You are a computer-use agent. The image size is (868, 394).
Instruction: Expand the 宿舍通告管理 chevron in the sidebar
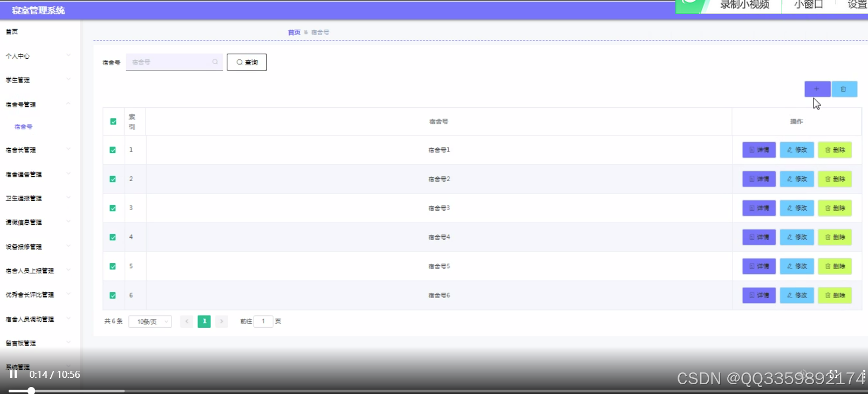click(x=69, y=174)
